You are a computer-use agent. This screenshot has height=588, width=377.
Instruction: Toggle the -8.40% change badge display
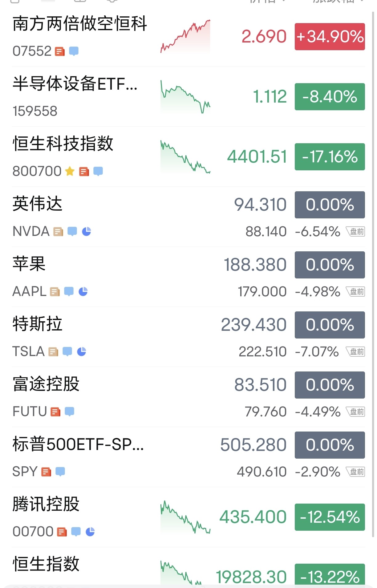(330, 97)
